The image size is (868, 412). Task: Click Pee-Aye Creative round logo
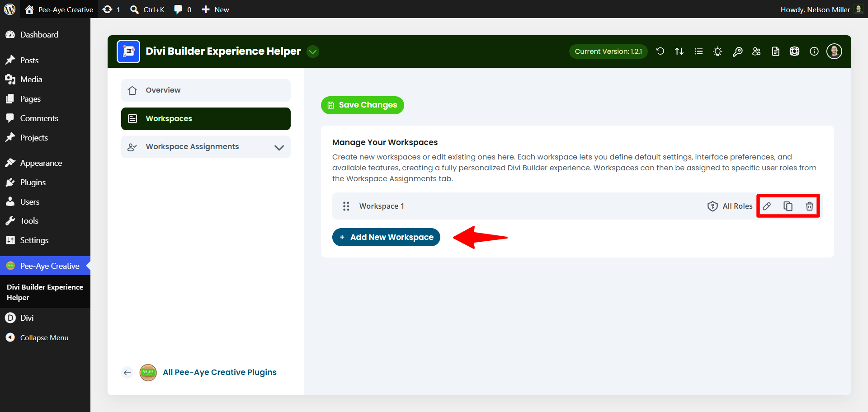coord(148,373)
